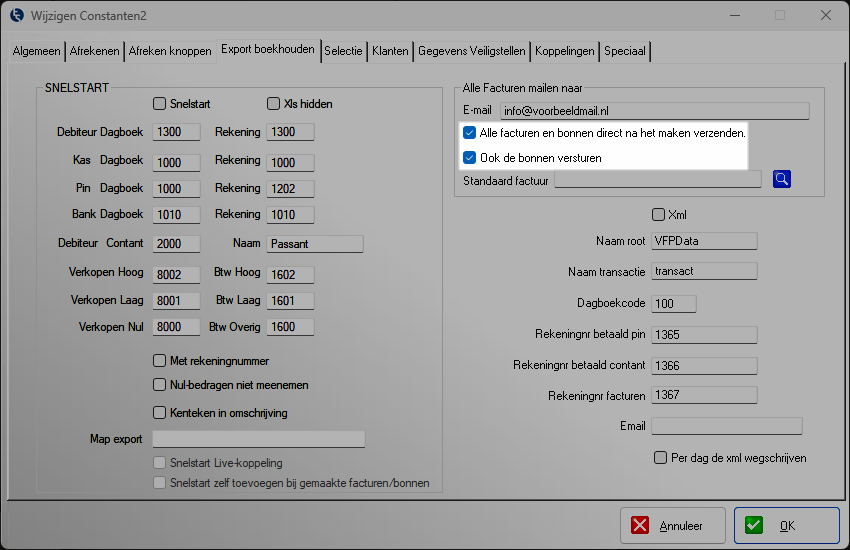Click the Naam root field VFPData
The image size is (850, 550).
point(704,241)
